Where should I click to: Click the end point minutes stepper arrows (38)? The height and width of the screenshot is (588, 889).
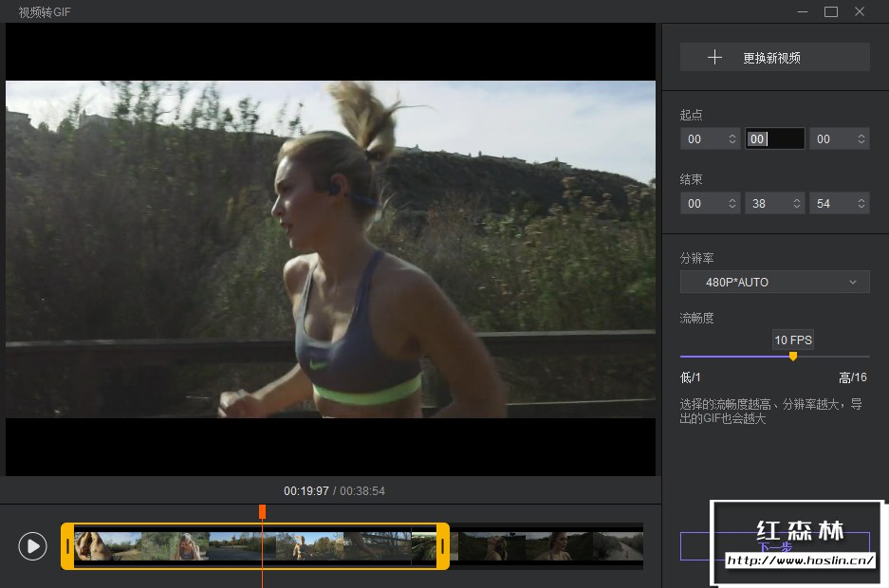pos(797,203)
